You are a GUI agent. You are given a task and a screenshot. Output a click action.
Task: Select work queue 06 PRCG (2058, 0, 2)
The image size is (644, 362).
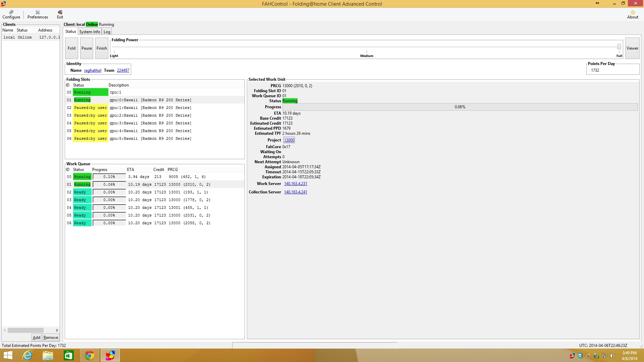[x=155, y=223]
